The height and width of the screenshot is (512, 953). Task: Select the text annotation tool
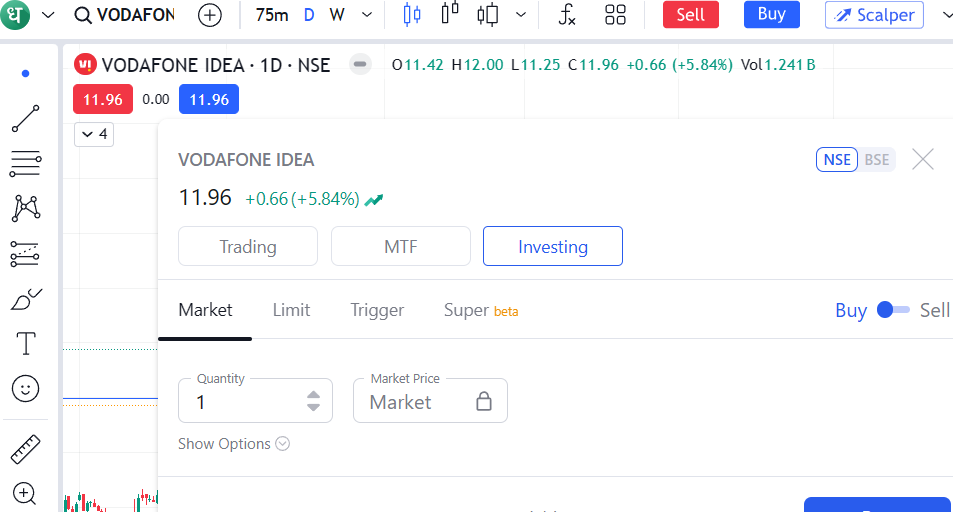[x=25, y=344]
